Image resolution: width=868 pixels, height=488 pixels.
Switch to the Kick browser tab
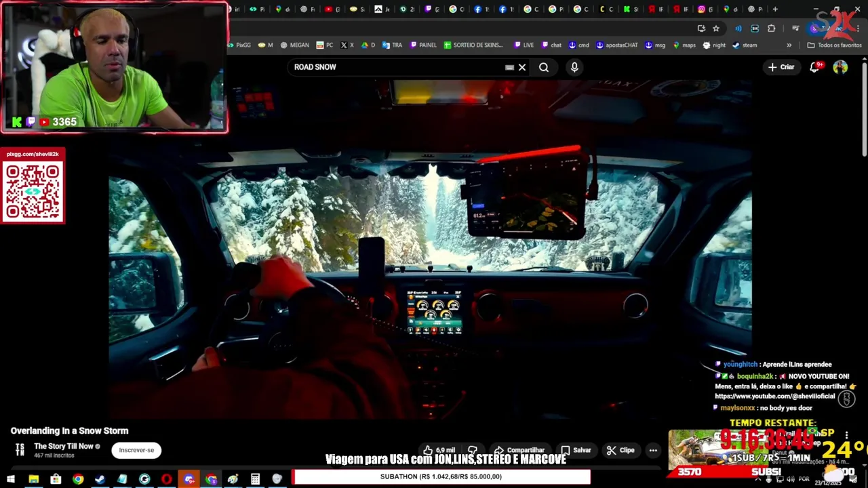(631, 9)
